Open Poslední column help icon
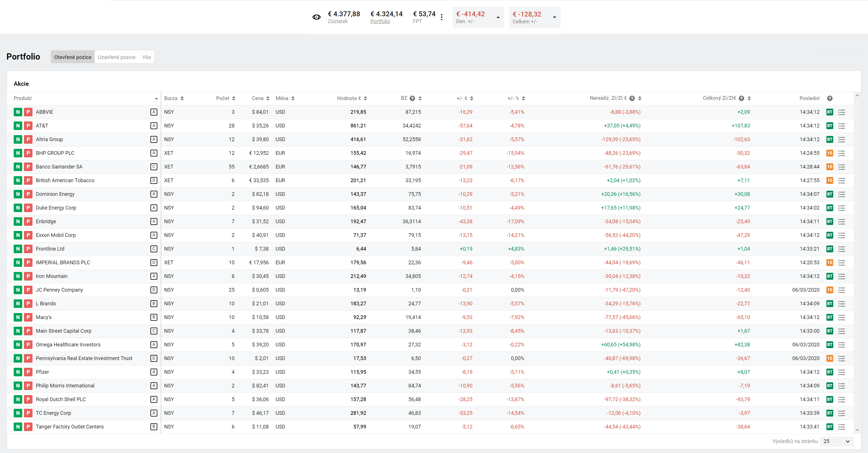This screenshot has height=453, width=868. click(x=830, y=98)
